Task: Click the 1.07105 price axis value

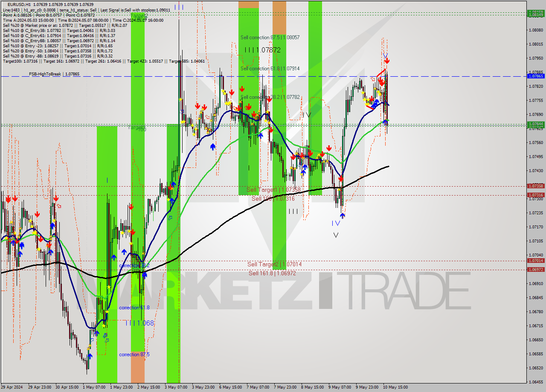Action: point(536,241)
